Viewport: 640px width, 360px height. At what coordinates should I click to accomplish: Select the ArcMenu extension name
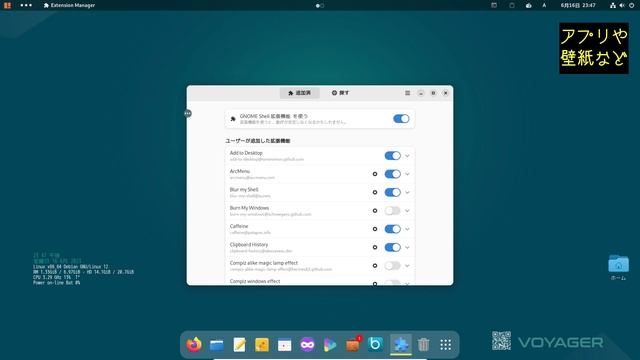240,171
